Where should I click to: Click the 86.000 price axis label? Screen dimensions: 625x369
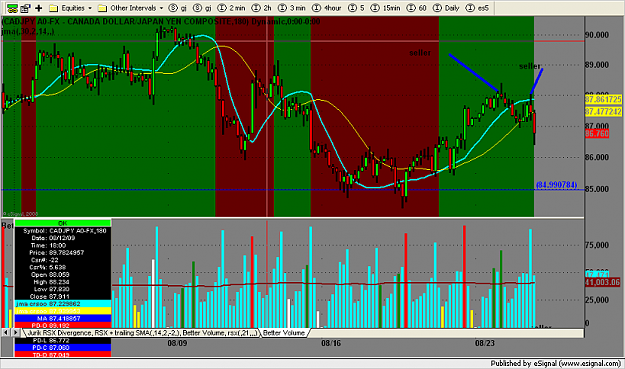click(x=597, y=157)
